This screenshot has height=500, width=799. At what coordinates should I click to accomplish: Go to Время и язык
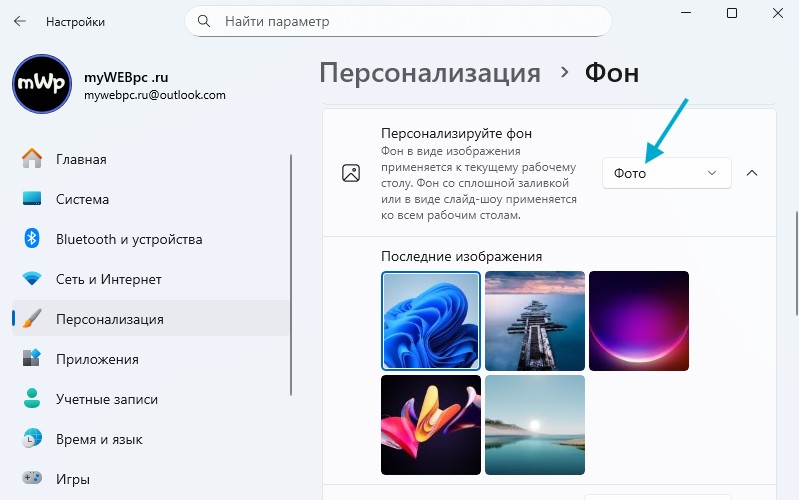151,439
